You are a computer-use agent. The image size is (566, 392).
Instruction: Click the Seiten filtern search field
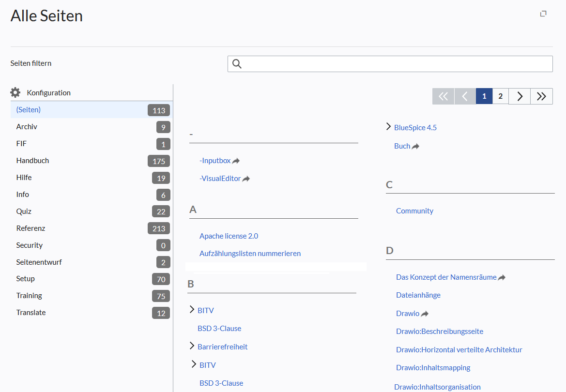[390, 64]
